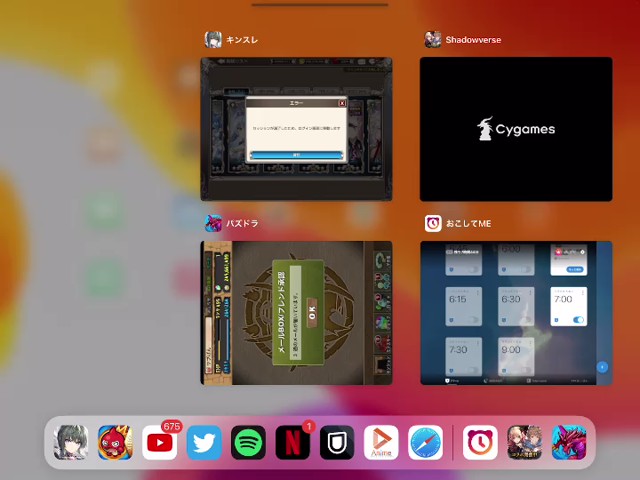Select the first bottom tab in おこしてME
This screenshot has height=480, width=640.
click(452, 381)
